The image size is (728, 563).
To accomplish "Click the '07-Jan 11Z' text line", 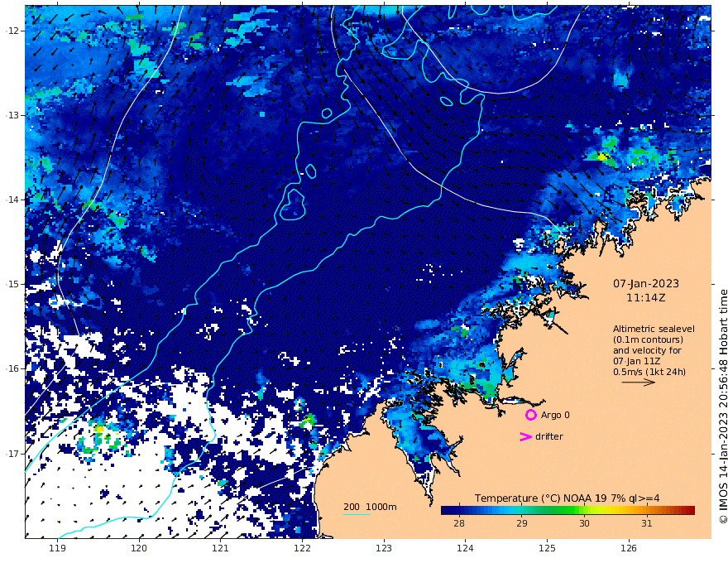I will tap(636, 361).
